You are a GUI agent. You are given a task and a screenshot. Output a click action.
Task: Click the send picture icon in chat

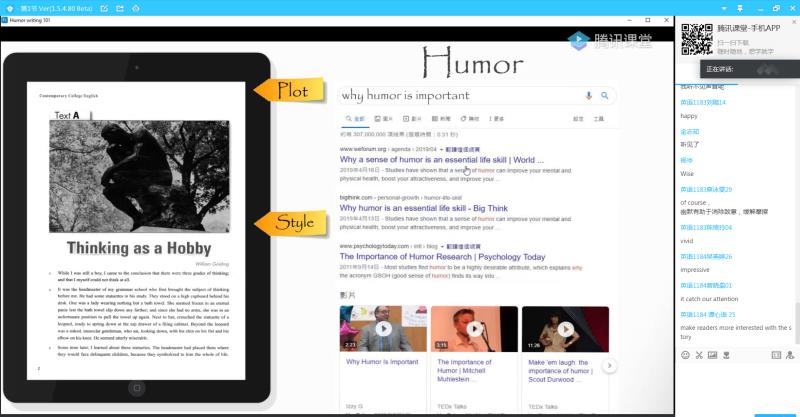(x=712, y=354)
